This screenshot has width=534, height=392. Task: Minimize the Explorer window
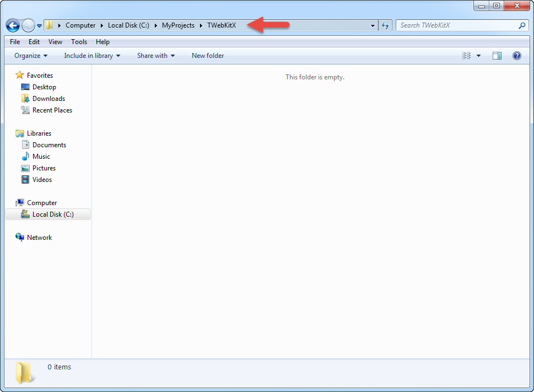pyautogui.click(x=482, y=6)
